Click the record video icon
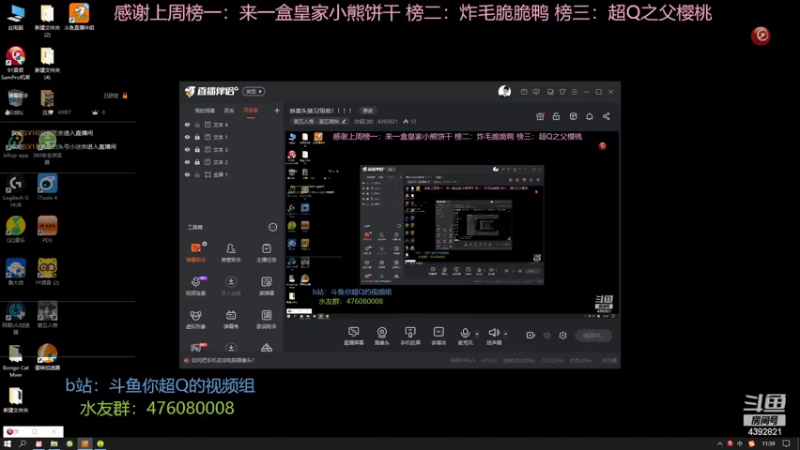This screenshot has height=450, width=800. click(530, 335)
